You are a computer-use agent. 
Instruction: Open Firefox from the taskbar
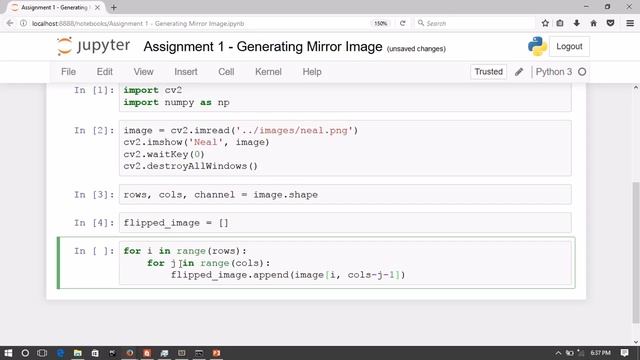130,353
